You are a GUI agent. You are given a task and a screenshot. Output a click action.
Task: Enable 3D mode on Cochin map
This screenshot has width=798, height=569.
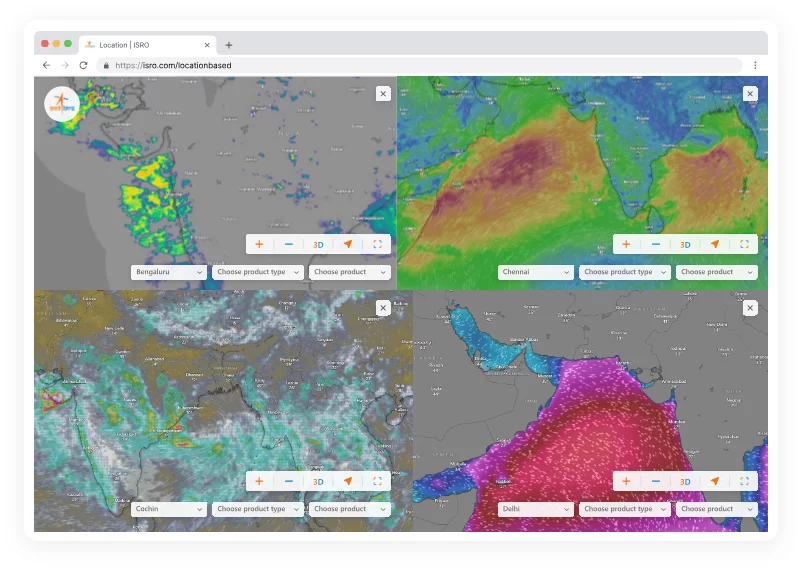[318, 481]
